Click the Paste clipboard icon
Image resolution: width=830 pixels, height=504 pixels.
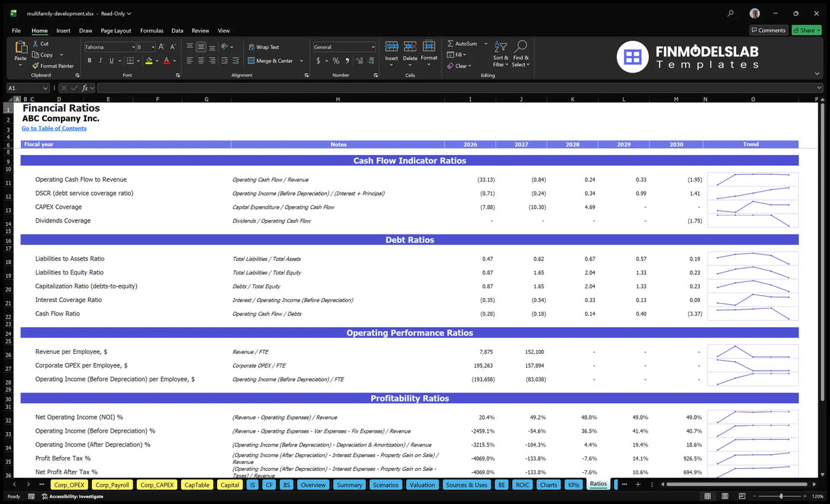[x=20, y=48]
